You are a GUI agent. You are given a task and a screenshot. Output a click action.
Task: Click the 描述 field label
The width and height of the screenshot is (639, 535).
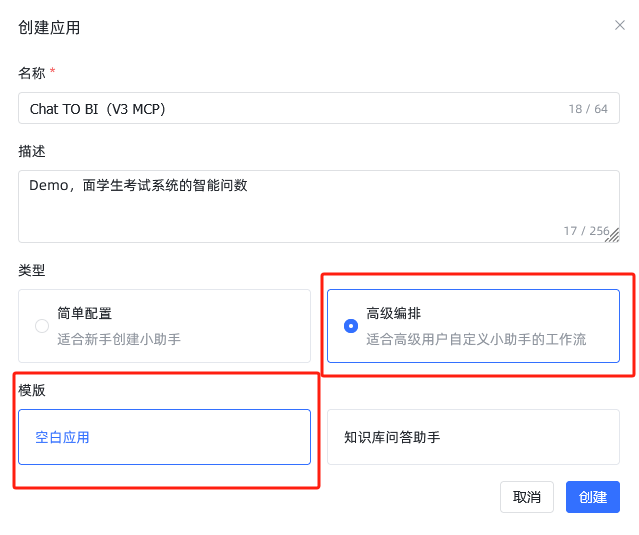(32, 151)
